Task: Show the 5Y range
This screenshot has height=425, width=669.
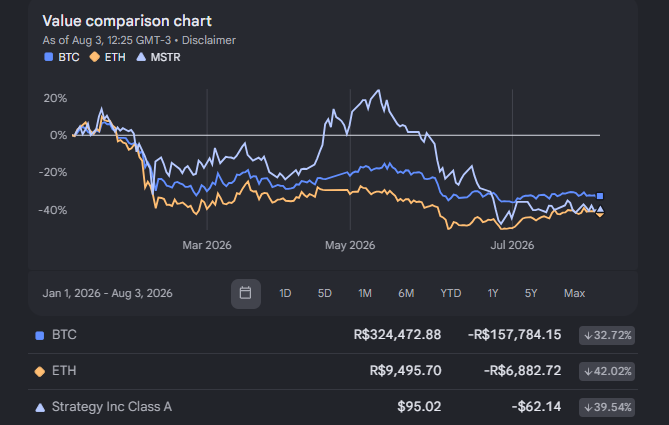Action: click(x=531, y=294)
